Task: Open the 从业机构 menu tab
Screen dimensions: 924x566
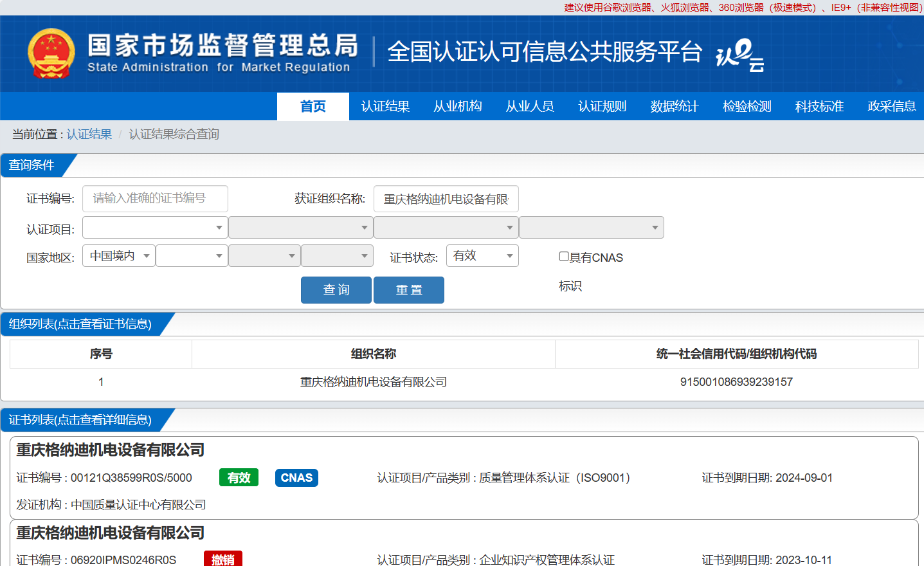Action: coord(458,106)
